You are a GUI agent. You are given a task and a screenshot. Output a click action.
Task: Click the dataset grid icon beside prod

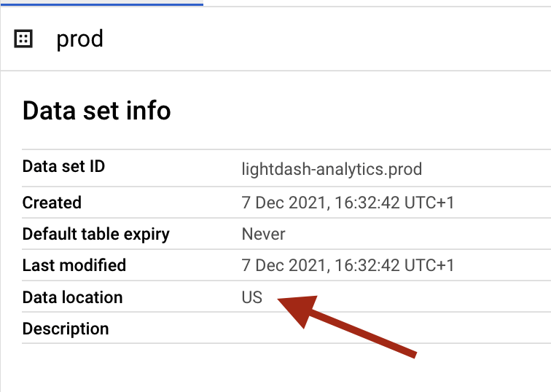(x=23, y=39)
